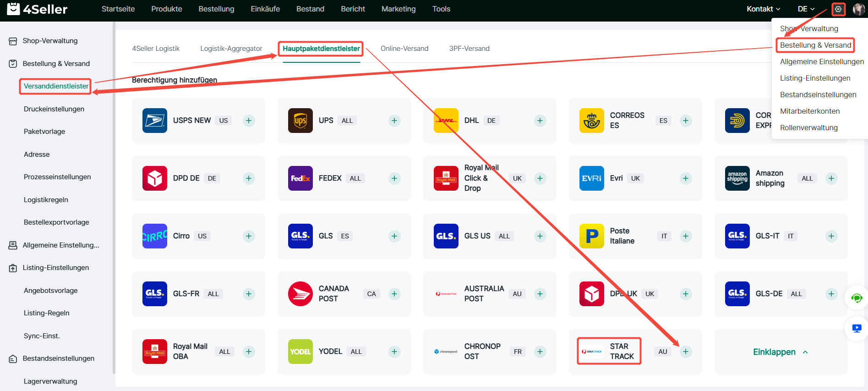The height and width of the screenshot is (391, 868).
Task: Click the EVRi logo thumbnail
Action: click(x=592, y=178)
